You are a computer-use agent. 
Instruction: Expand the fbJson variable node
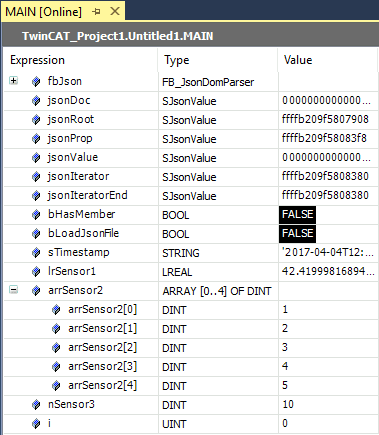coord(13,81)
